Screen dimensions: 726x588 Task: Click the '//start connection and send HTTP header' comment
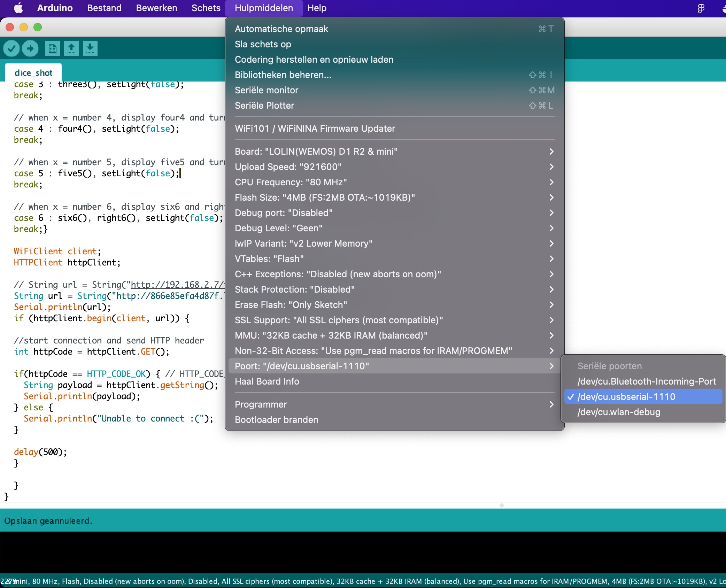pyautogui.click(x=109, y=340)
